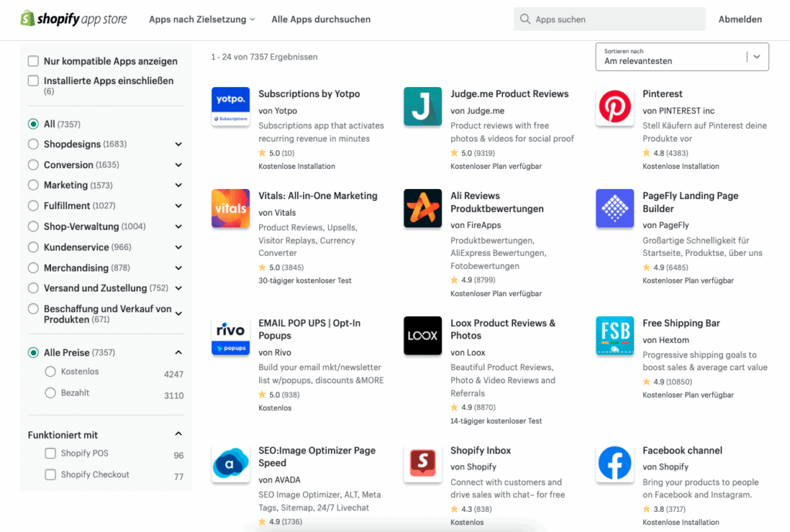Viewport: 790px width, 532px height.
Task: Open the Loox app icon
Action: point(422,335)
